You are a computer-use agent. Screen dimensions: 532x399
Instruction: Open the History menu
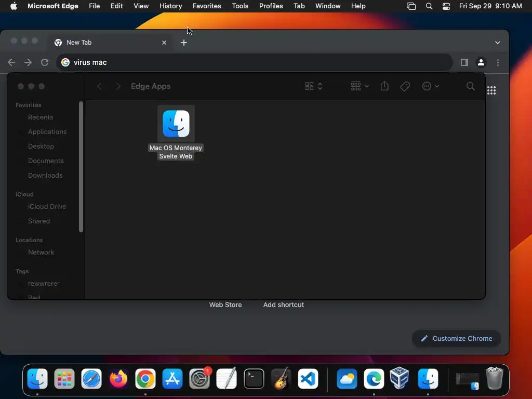pos(170,6)
